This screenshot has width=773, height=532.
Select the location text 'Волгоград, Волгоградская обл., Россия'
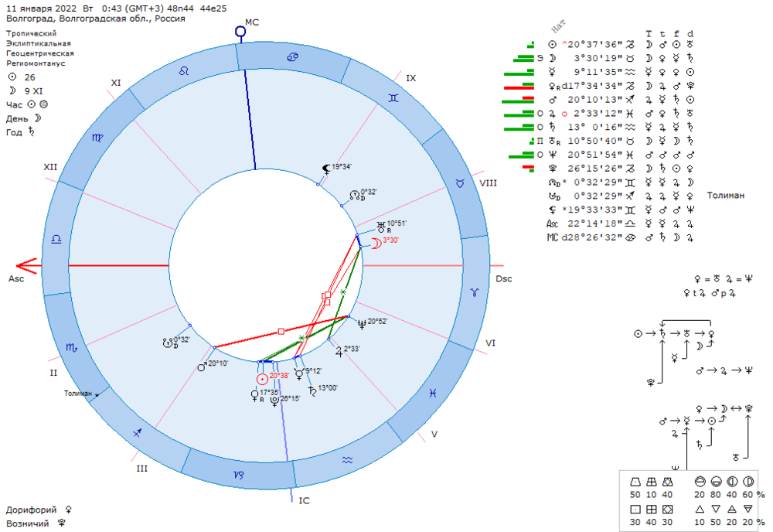tap(96, 19)
